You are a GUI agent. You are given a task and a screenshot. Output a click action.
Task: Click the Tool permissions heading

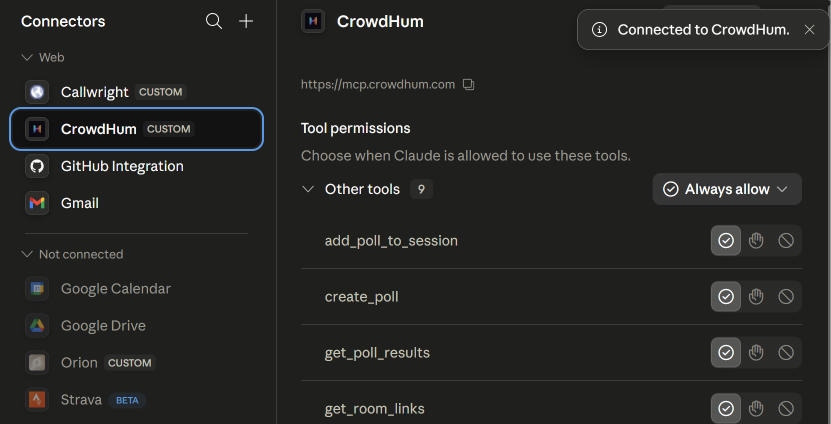pyautogui.click(x=356, y=128)
